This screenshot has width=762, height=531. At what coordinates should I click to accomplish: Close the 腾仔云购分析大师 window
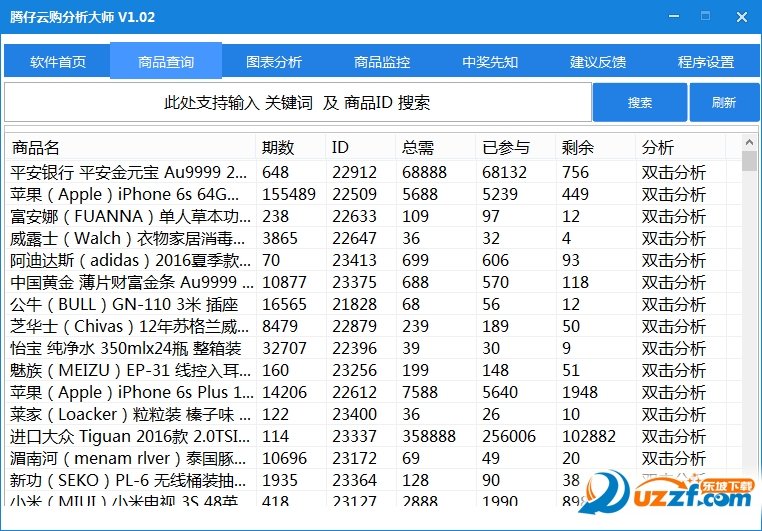(x=742, y=17)
